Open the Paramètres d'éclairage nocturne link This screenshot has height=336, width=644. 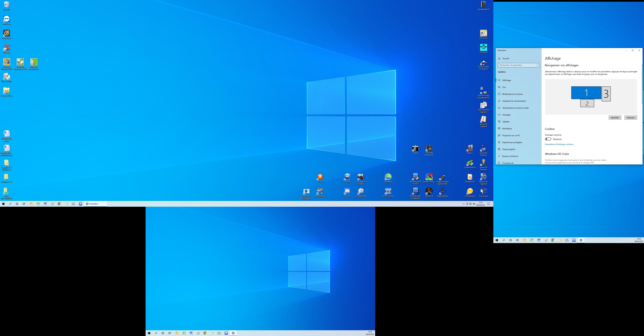coord(559,144)
